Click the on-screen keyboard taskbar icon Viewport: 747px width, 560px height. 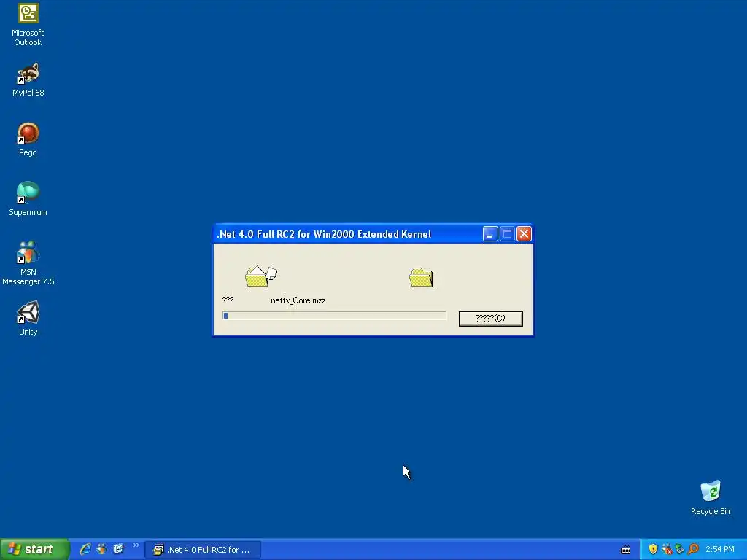[626, 550]
